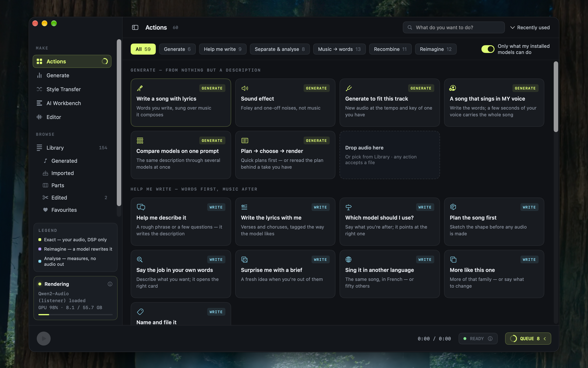588x368 pixels.
Task: Toggle the sidebar panel icon
Action: coord(135,28)
